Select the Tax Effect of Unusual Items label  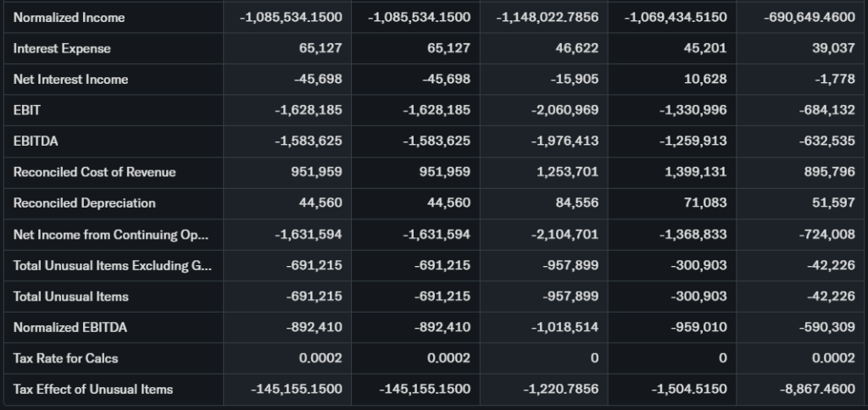click(92, 390)
